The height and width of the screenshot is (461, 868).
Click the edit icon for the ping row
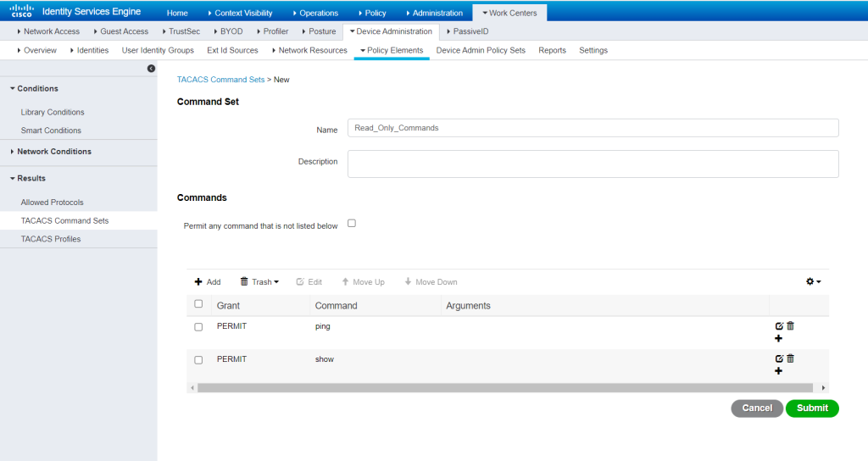click(x=780, y=326)
